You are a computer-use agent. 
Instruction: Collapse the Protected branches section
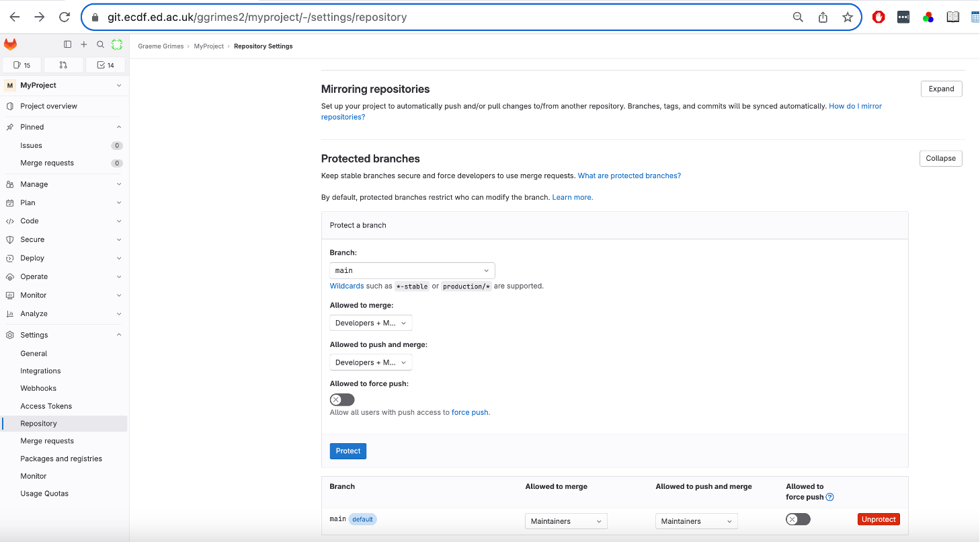[940, 159]
